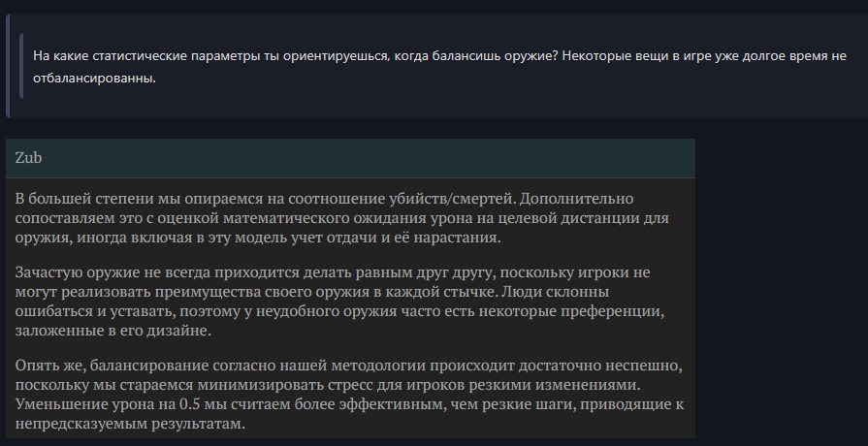Click the paragraph starting "Опять же, балансирование"
This screenshot has height=446, width=868.
pyautogui.click(x=349, y=395)
